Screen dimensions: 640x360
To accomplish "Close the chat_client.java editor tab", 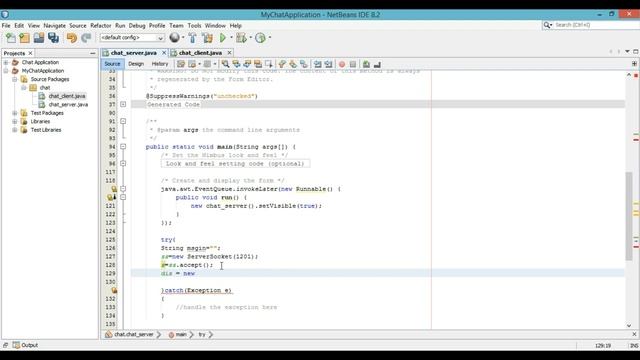I will tap(229, 53).
